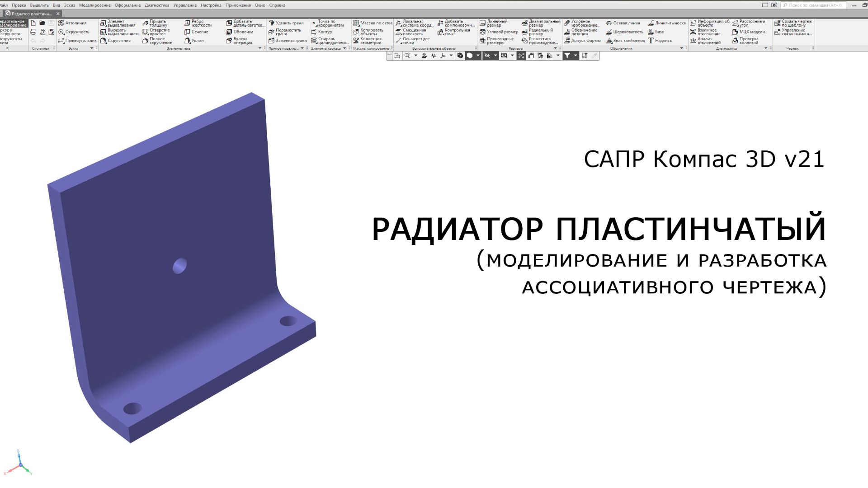
Task: Select Массив по сетке pattern tool
Action: 373,23
